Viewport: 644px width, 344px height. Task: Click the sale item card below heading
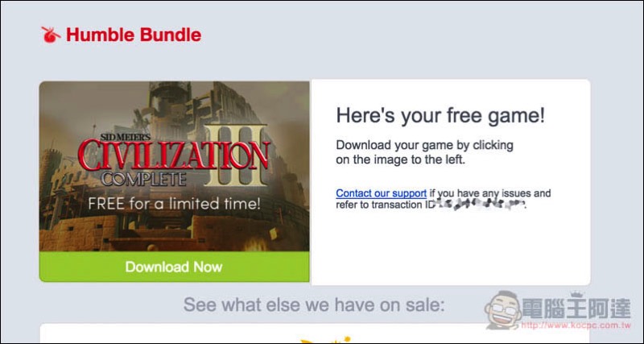point(315,334)
